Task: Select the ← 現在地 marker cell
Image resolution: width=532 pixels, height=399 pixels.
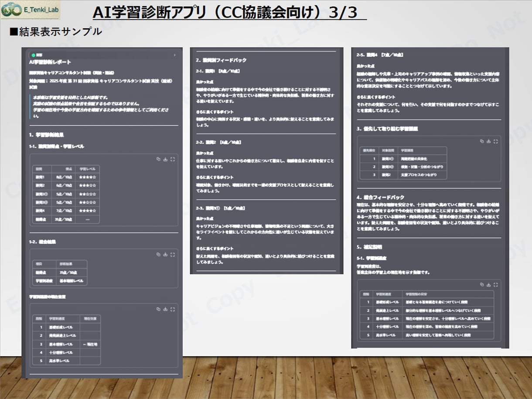Action: point(90,344)
